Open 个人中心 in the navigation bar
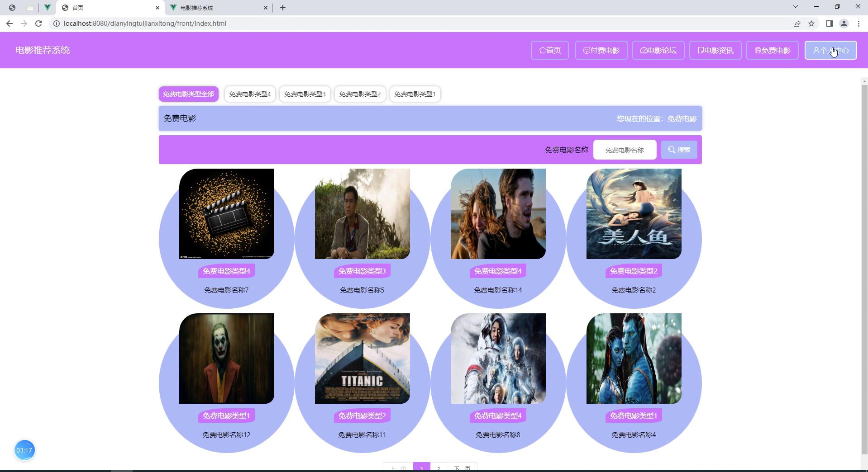The width and height of the screenshot is (868, 472). click(831, 50)
